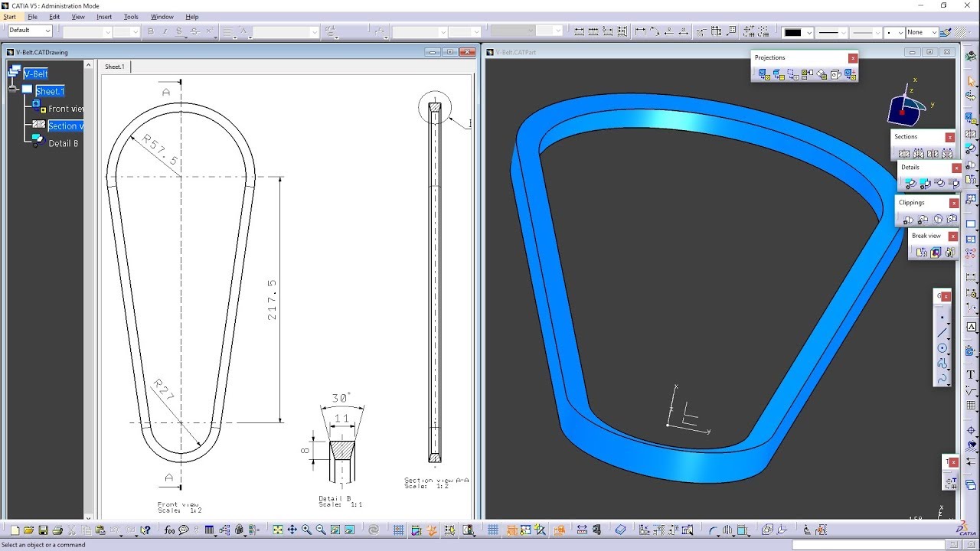Image resolution: width=980 pixels, height=551 pixels.
Task: Toggle Italic text formatting
Action: pyautogui.click(x=165, y=31)
